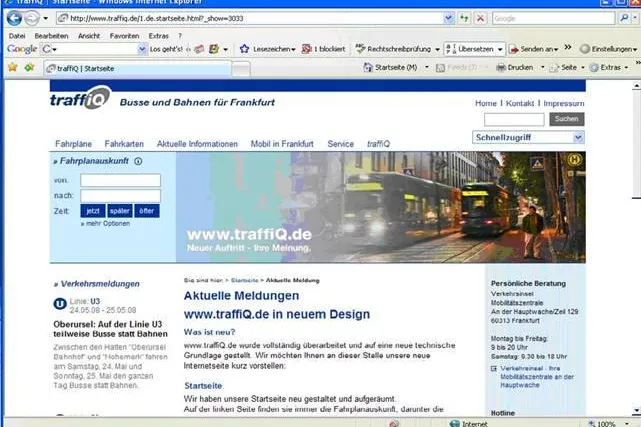Screen dimensions: 641x427
Task: Expand the Google toolbar search box dropdown
Action: pyautogui.click(x=142, y=49)
